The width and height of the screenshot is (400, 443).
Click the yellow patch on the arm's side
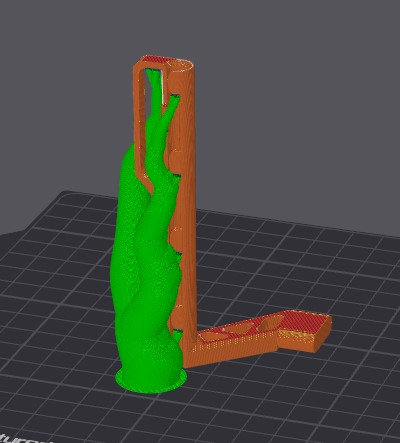tap(294, 336)
